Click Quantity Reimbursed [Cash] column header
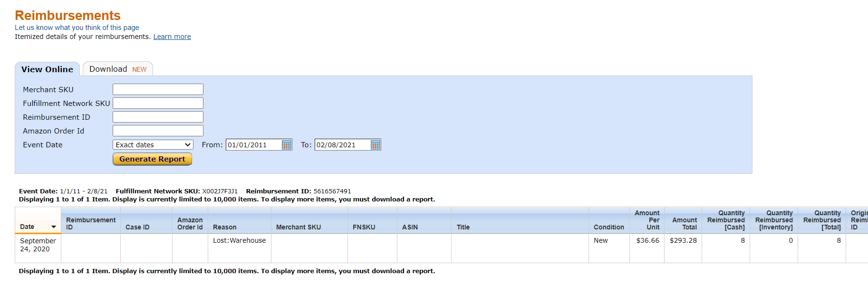Screen dimensions: 868x295 pyautogui.click(x=726, y=220)
